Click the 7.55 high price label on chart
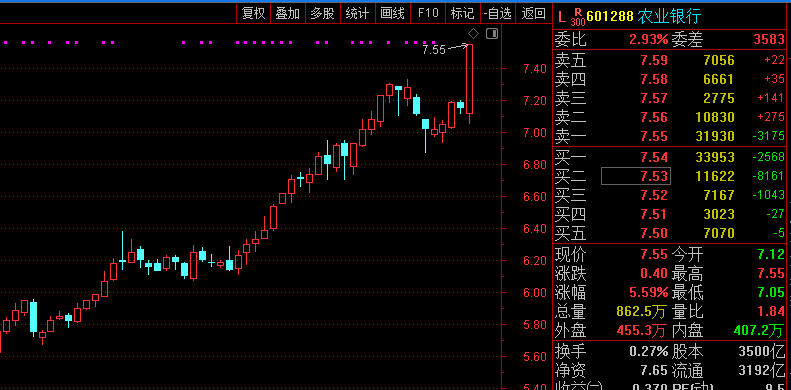 (x=434, y=49)
